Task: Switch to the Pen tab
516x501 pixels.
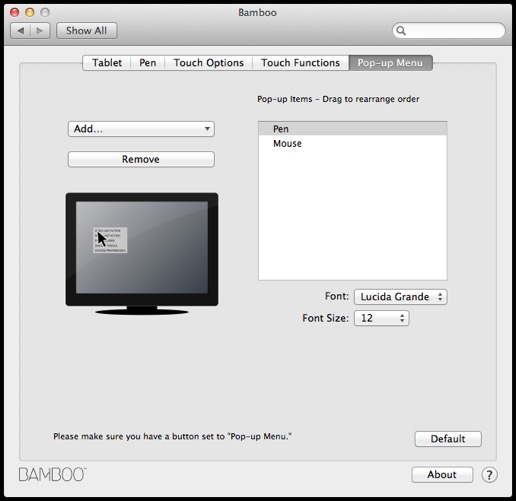Action: (x=148, y=63)
